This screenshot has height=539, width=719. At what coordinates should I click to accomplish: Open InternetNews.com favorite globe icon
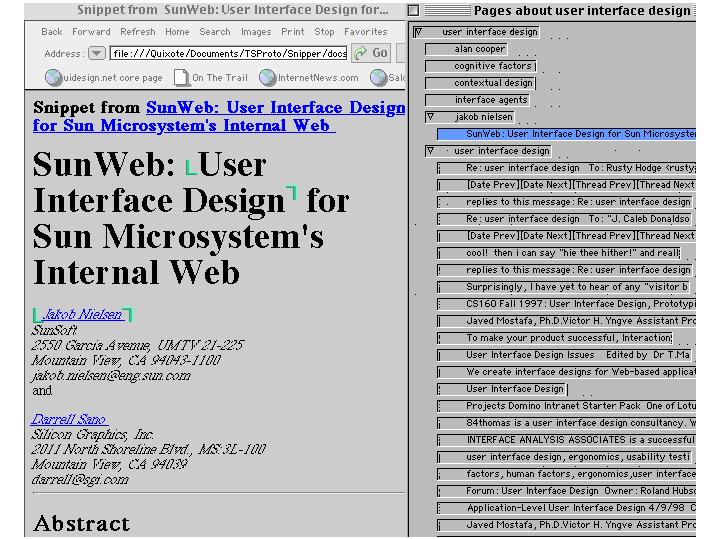(x=267, y=78)
